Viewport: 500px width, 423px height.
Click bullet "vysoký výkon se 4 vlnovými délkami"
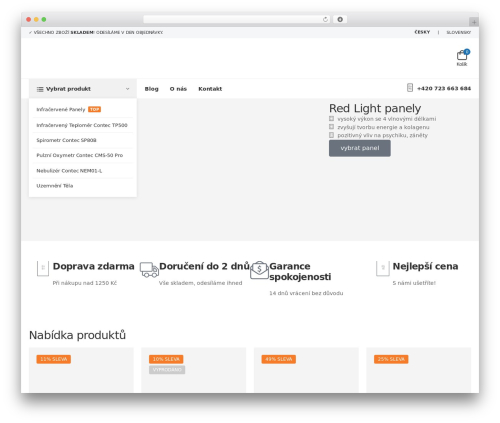tap(387, 119)
